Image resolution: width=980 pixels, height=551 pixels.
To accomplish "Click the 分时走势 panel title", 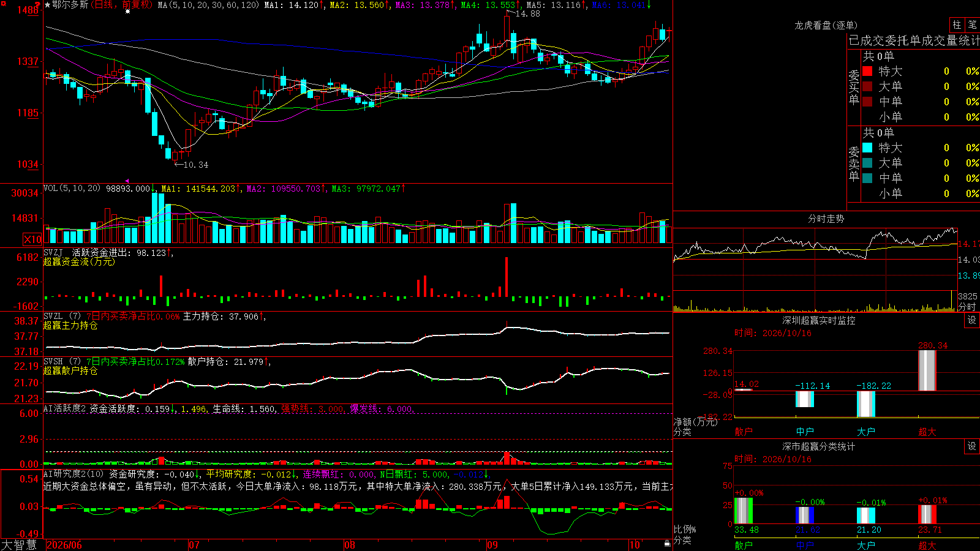I will pyautogui.click(x=826, y=219).
